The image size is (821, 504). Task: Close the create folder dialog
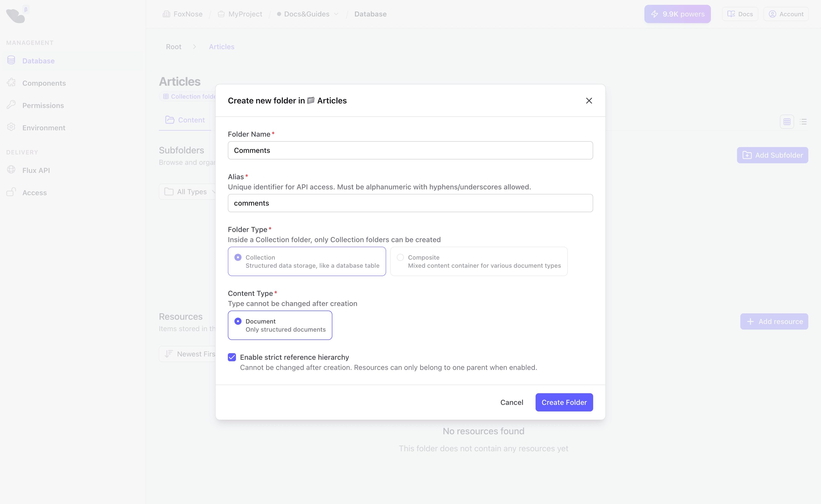pyautogui.click(x=589, y=101)
